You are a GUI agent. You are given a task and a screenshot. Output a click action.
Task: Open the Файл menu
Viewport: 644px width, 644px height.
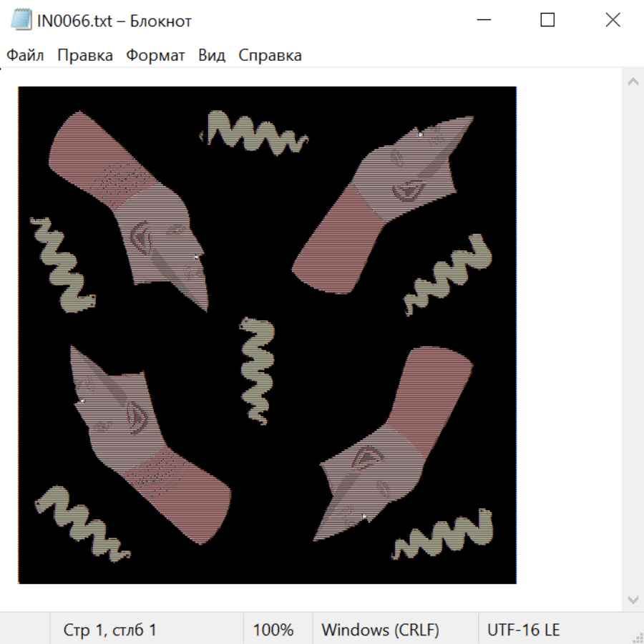25,56
